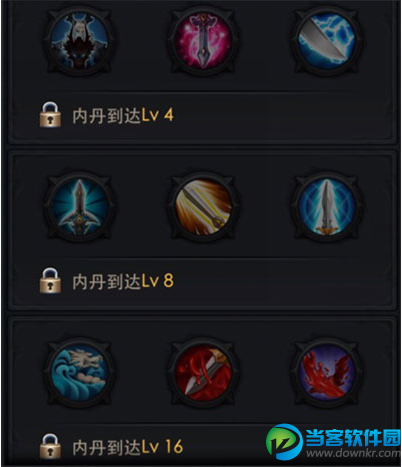Choose the ocean wave dragon skill icon

tap(79, 372)
